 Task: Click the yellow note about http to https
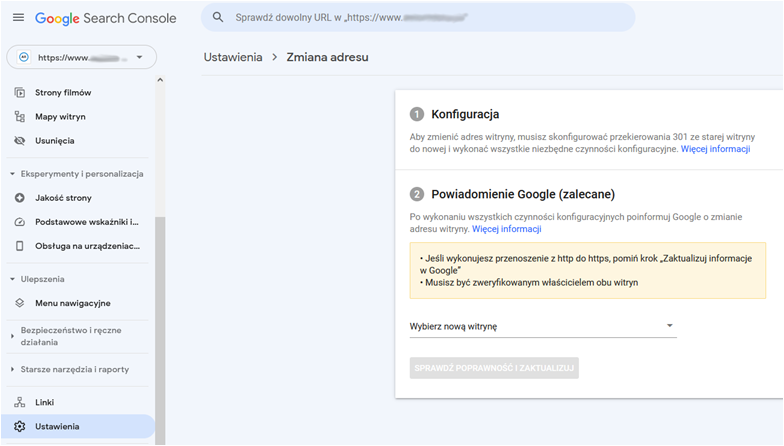click(588, 270)
